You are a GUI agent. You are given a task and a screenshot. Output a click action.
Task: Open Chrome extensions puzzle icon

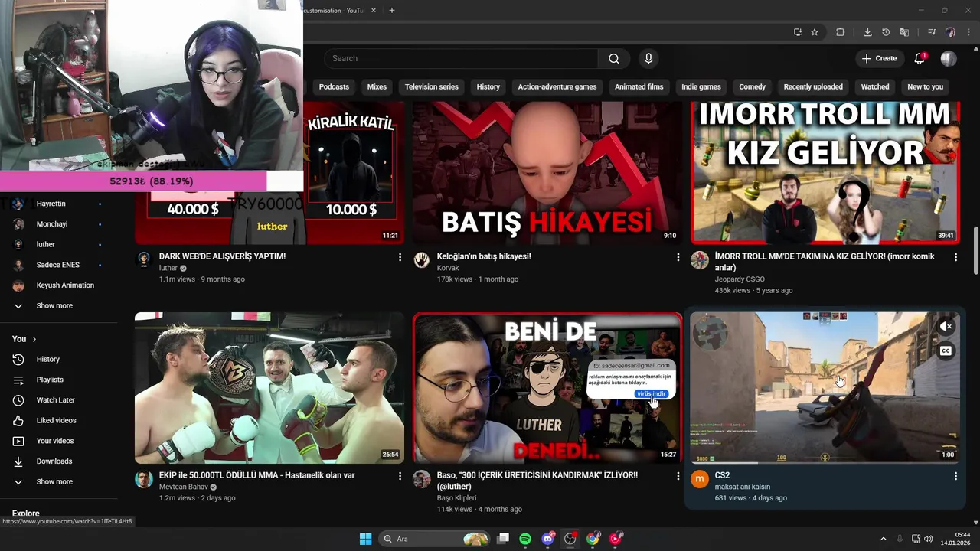pos(840,32)
